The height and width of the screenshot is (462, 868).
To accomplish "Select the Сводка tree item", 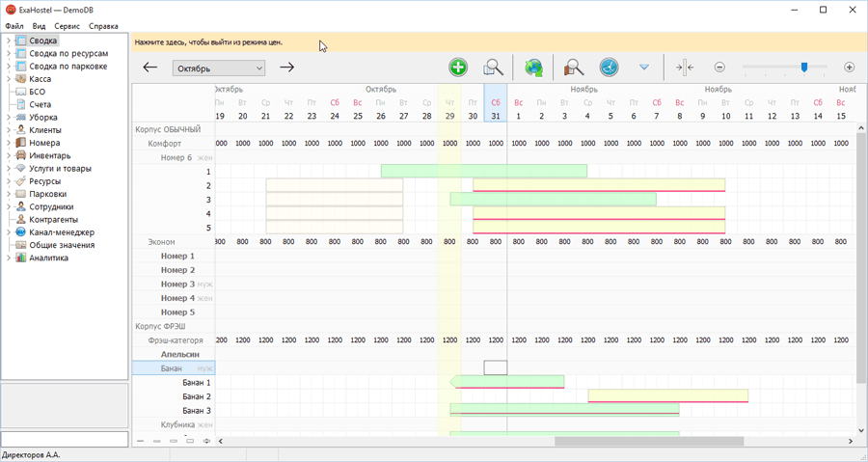I will click(42, 41).
